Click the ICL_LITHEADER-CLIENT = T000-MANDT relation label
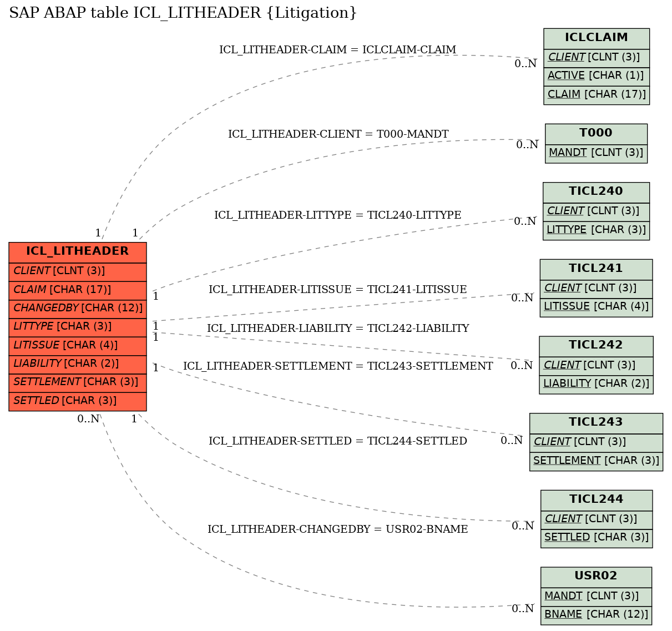This screenshot has width=672, height=631. click(x=338, y=134)
